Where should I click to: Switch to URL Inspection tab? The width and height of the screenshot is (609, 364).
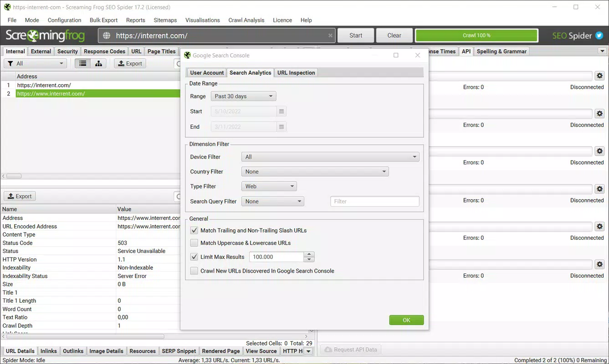296,73
